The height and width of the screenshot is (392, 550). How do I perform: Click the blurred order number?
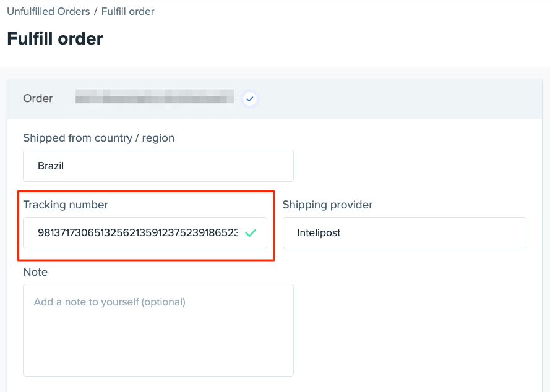click(154, 98)
